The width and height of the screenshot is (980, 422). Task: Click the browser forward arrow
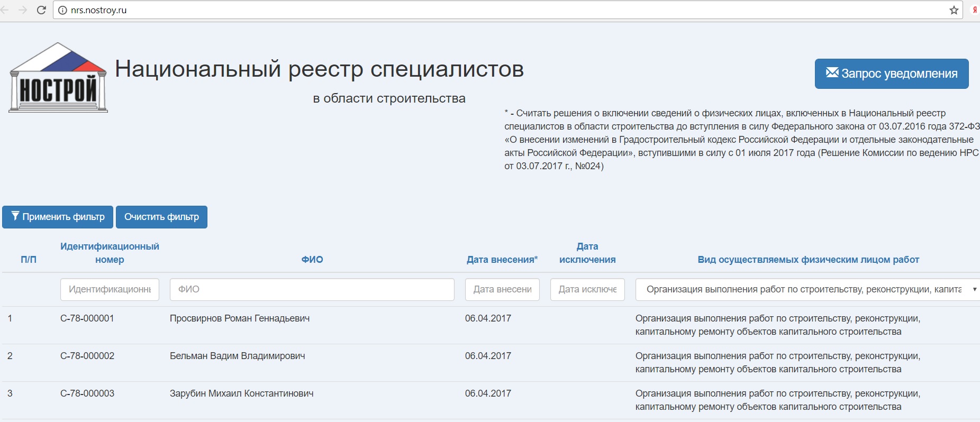point(23,10)
